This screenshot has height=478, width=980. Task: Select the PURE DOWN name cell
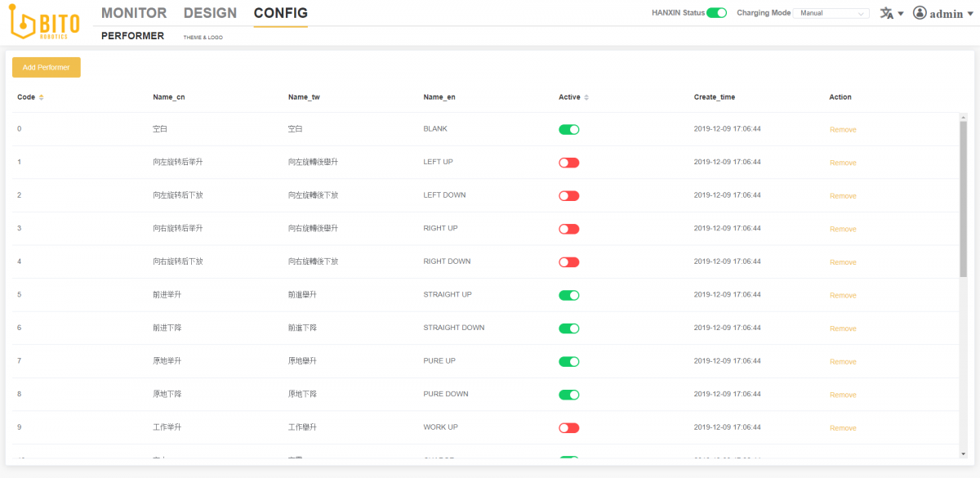coord(446,394)
